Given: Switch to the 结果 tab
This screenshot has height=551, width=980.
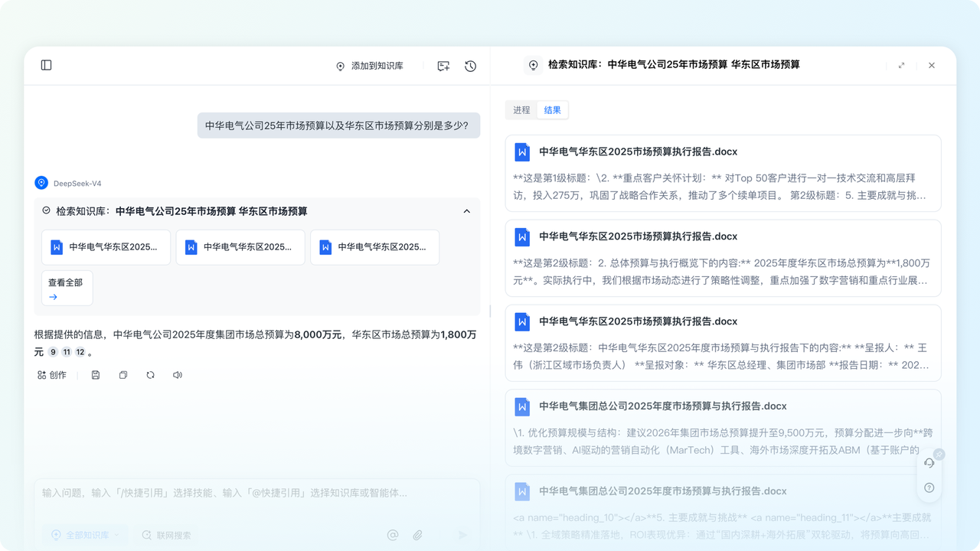Looking at the screenshot, I should point(553,110).
